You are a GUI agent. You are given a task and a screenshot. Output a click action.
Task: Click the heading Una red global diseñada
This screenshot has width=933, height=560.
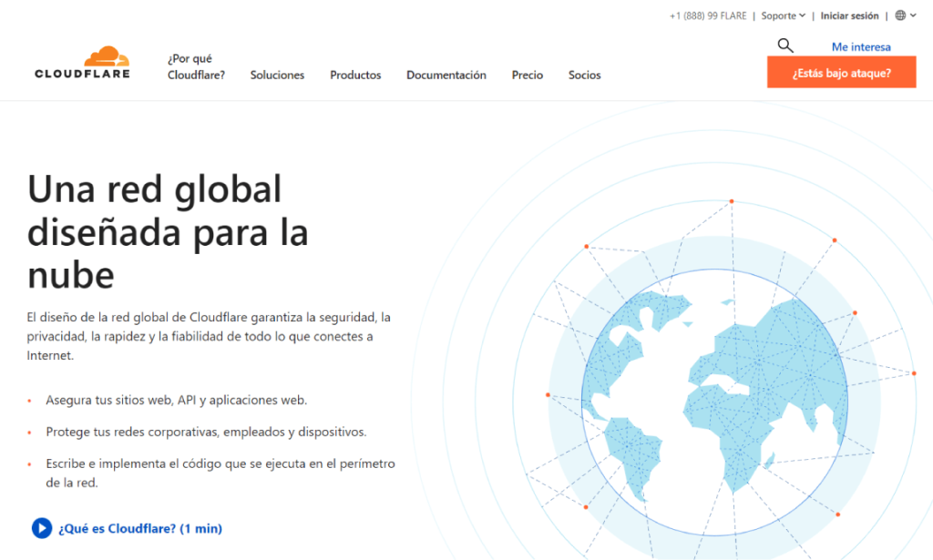click(168, 232)
